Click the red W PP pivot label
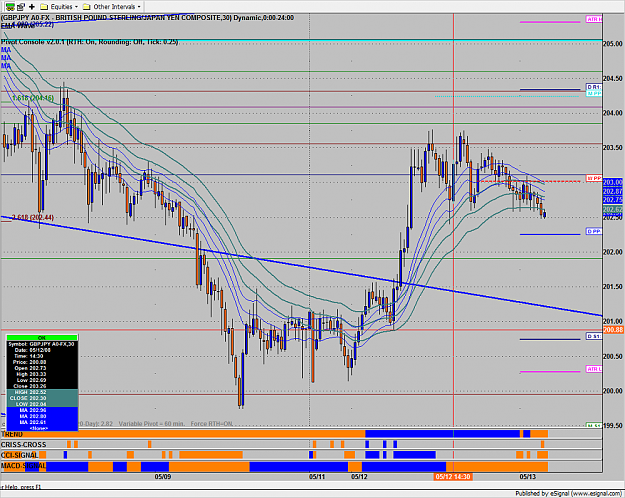The image size is (625, 498). point(594,178)
